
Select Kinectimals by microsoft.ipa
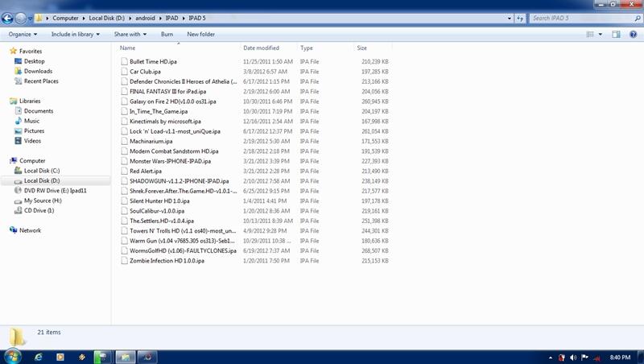pyautogui.click(x=165, y=122)
